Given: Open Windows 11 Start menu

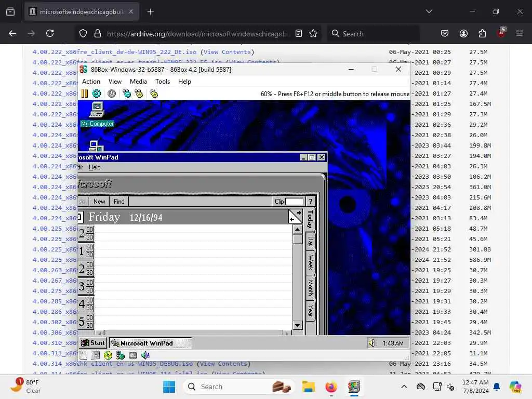Looking at the screenshot, I should pos(169,387).
